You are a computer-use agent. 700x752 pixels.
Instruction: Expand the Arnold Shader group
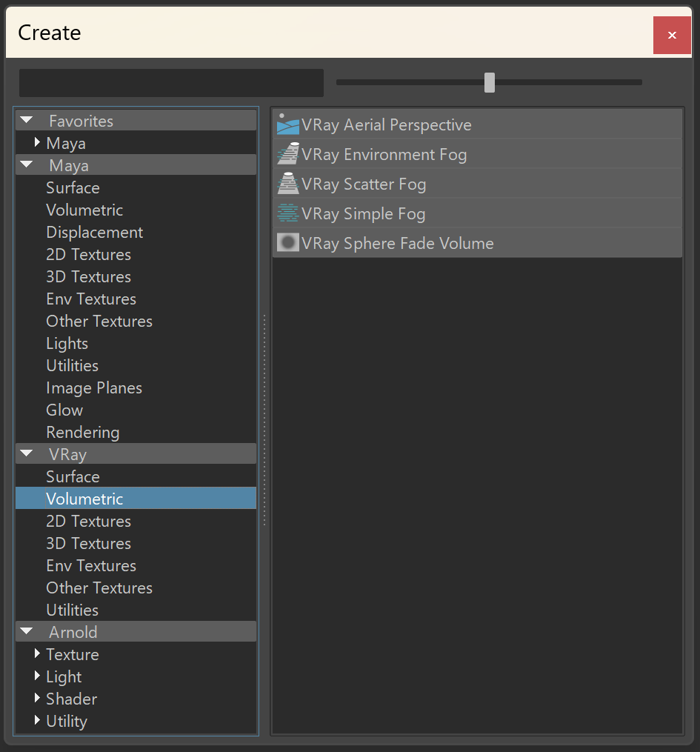[x=37, y=698]
